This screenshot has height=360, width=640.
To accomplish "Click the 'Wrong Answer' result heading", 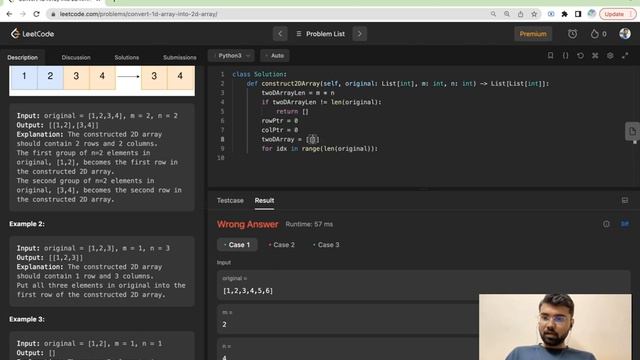I will coord(247,224).
